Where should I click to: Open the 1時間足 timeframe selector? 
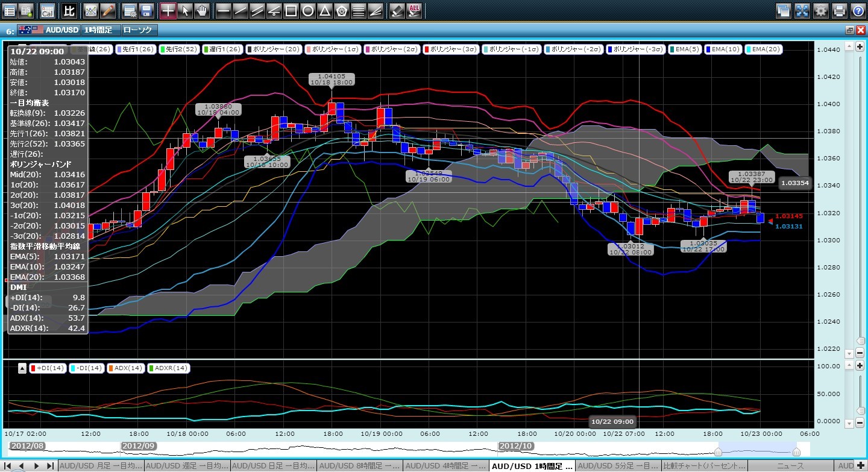[x=99, y=30]
